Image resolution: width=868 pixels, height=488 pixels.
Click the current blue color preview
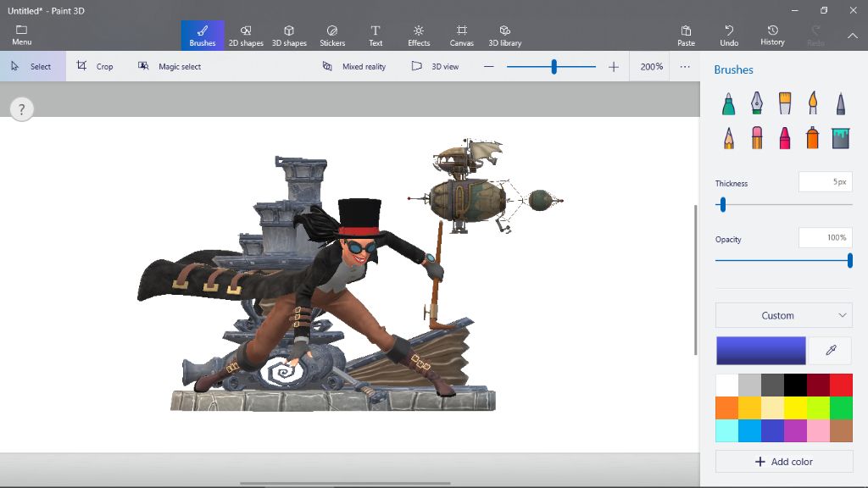[x=761, y=350]
